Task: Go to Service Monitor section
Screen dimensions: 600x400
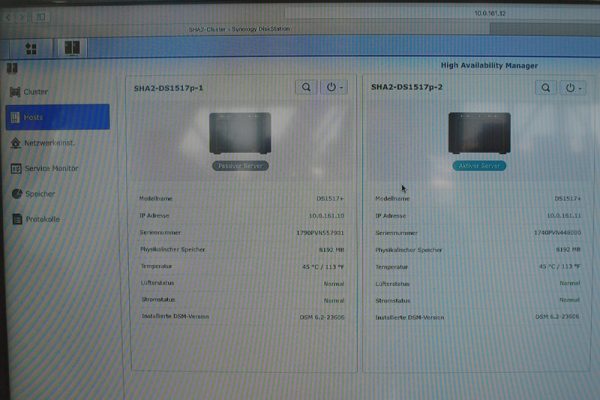Action: 57,168
